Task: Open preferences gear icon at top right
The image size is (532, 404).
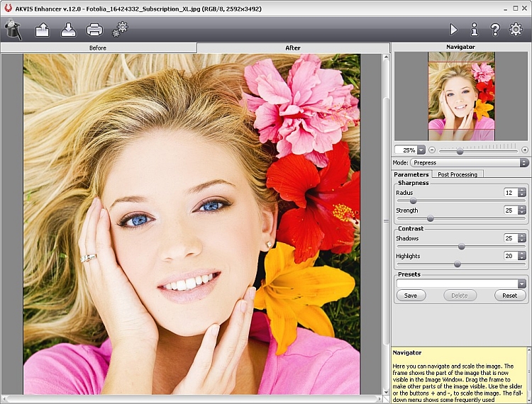Action: pyautogui.click(x=516, y=30)
